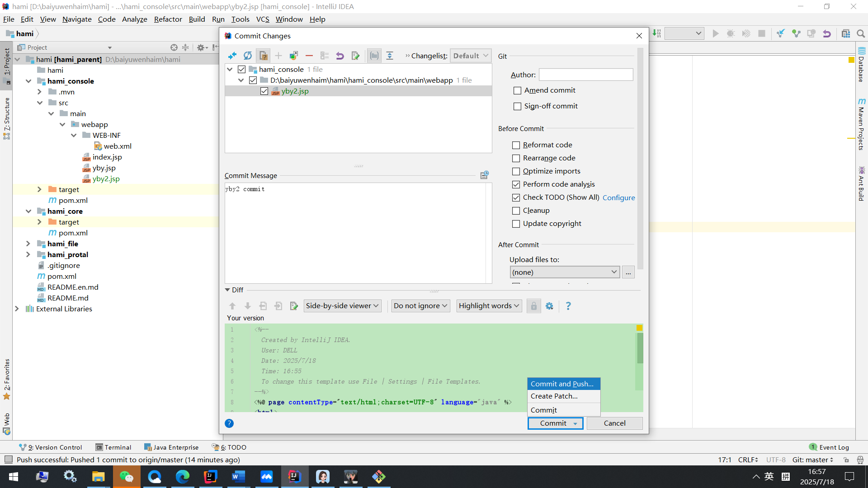
Task: Click the ellipsis button next to upload dropdown
Action: pos(628,272)
